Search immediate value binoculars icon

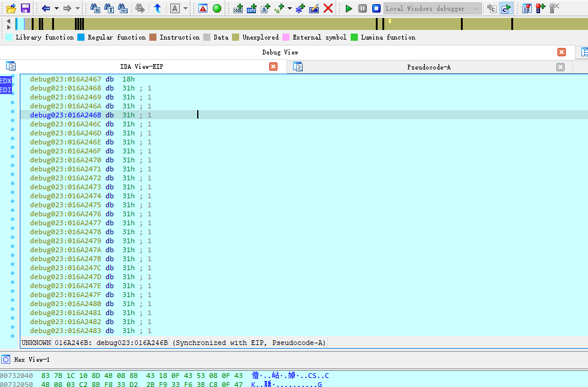click(95, 8)
